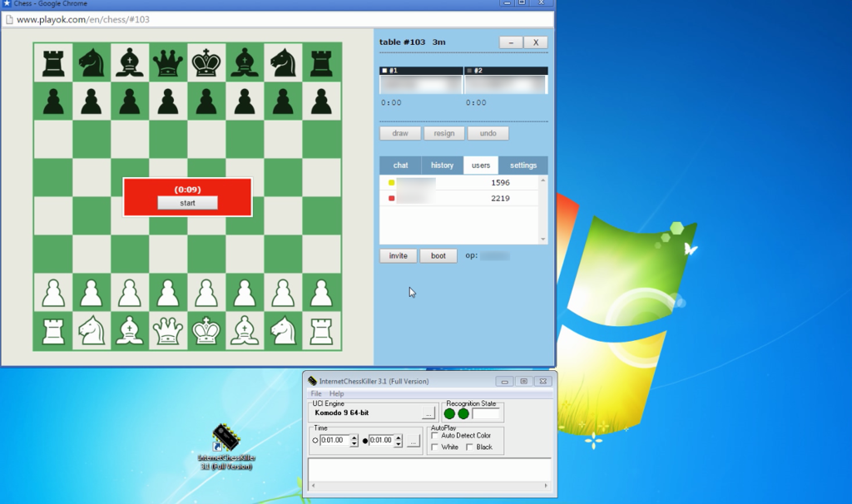Select the black king on e8
The height and width of the screenshot is (504, 852).
(x=206, y=62)
